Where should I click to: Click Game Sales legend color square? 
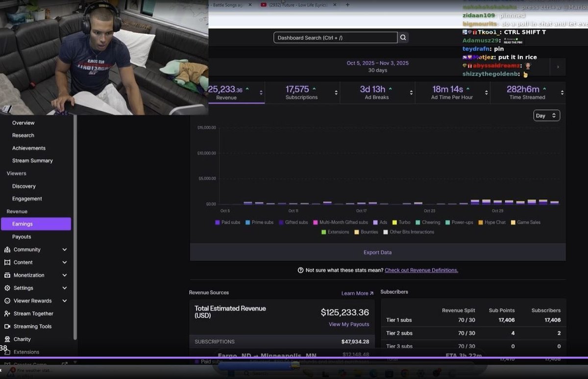coord(513,222)
